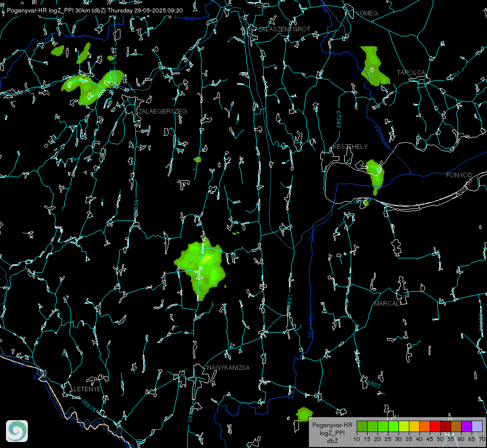Select the orange 40-45 dBZ legend swatch
The width and height of the screenshot is (487, 448).
pyautogui.click(x=425, y=426)
